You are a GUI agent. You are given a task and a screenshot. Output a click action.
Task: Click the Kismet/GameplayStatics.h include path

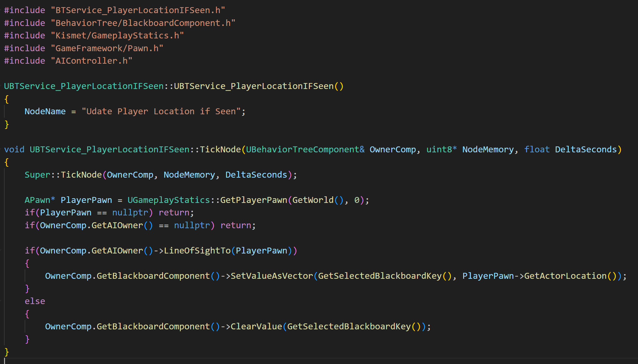(117, 36)
